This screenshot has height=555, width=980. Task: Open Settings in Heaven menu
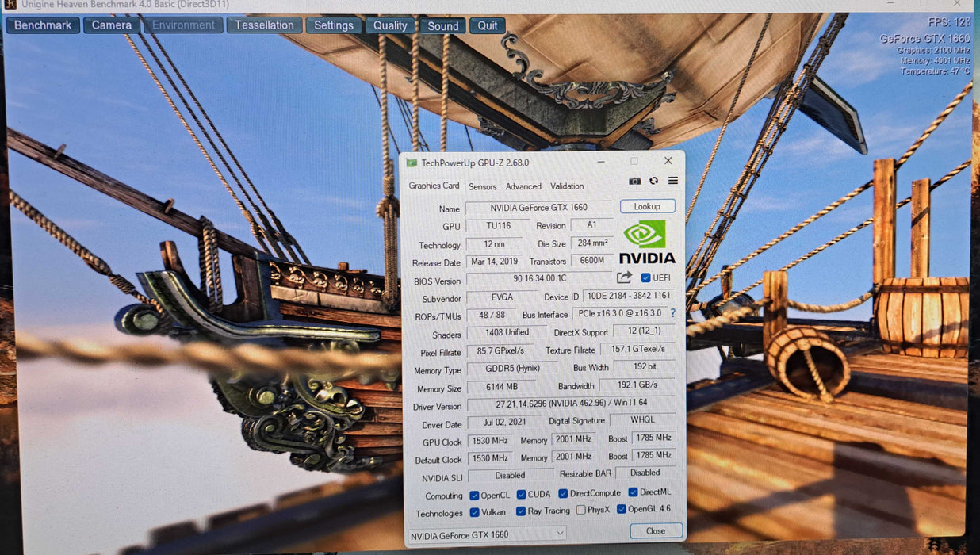334,25
